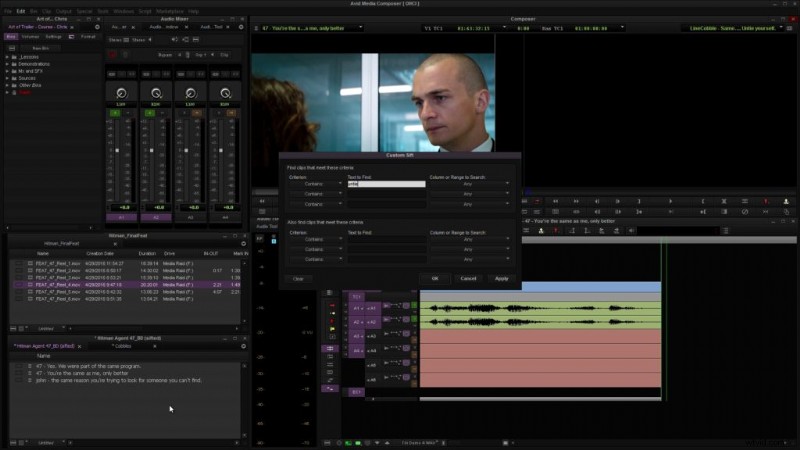This screenshot has width=800, height=450.
Task: Click the rewind button in Composer controls
Action: click(x=555, y=202)
